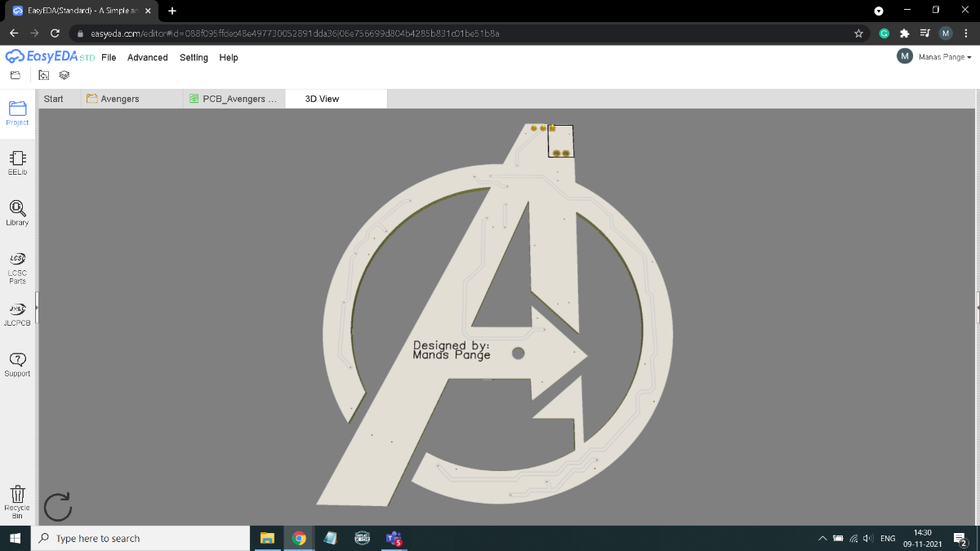Click the ENG language indicator
The width and height of the screenshot is (980, 551).
coord(888,539)
